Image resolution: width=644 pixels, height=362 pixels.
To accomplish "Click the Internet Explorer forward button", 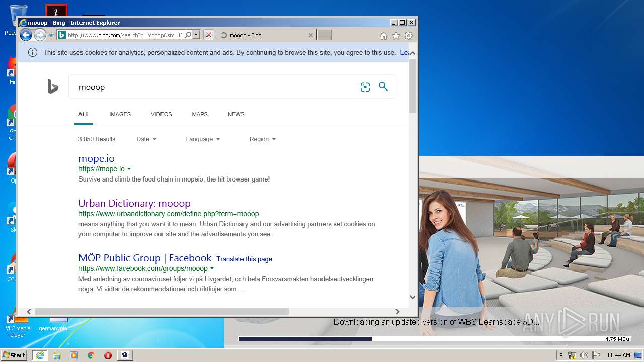I will [40, 35].
